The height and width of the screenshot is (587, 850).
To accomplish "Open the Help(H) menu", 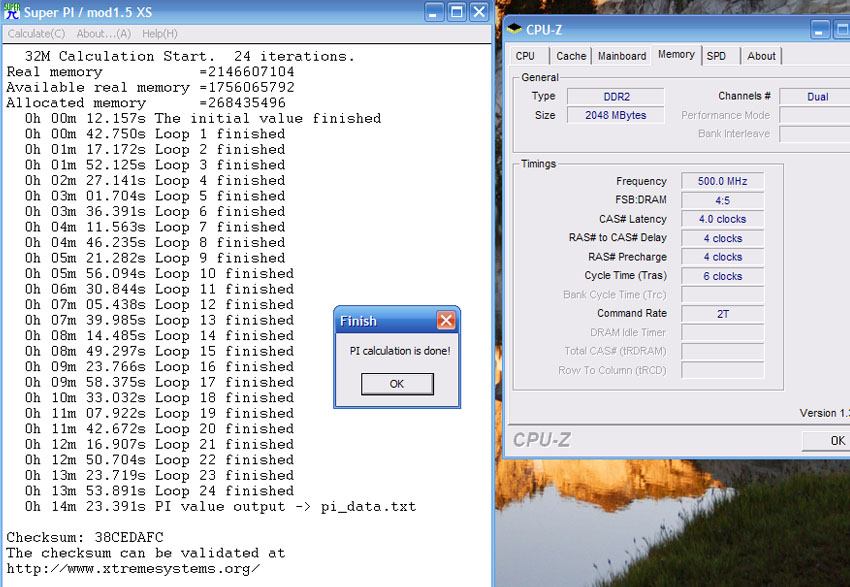I will [159, 34].
